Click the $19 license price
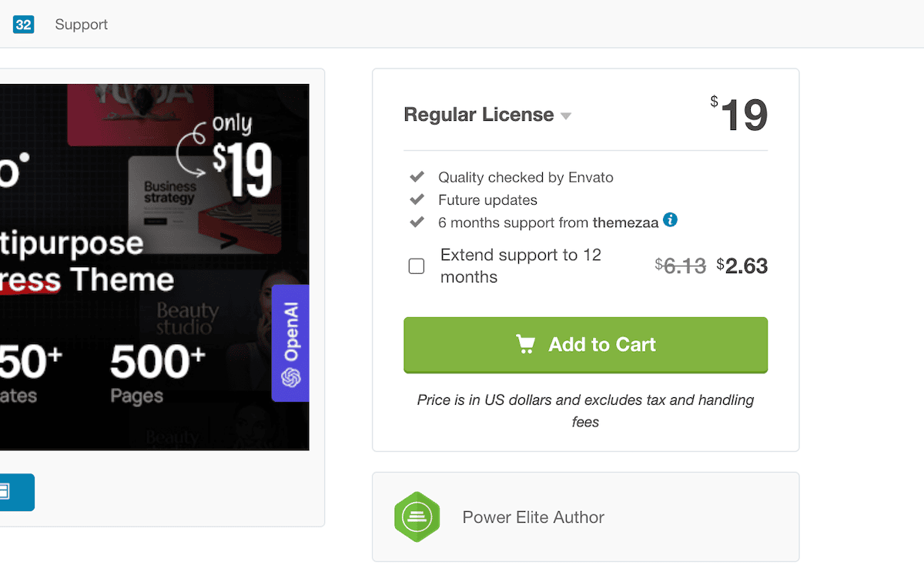This screenshot has height=575, width=924. [739, 115]
